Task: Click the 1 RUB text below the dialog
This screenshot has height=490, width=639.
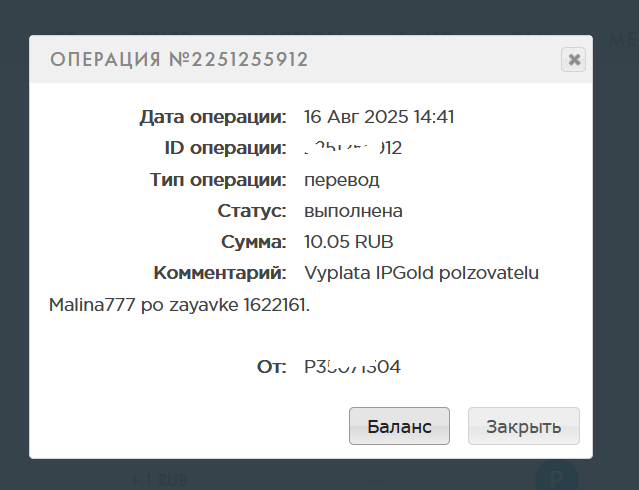Action: 161,481
